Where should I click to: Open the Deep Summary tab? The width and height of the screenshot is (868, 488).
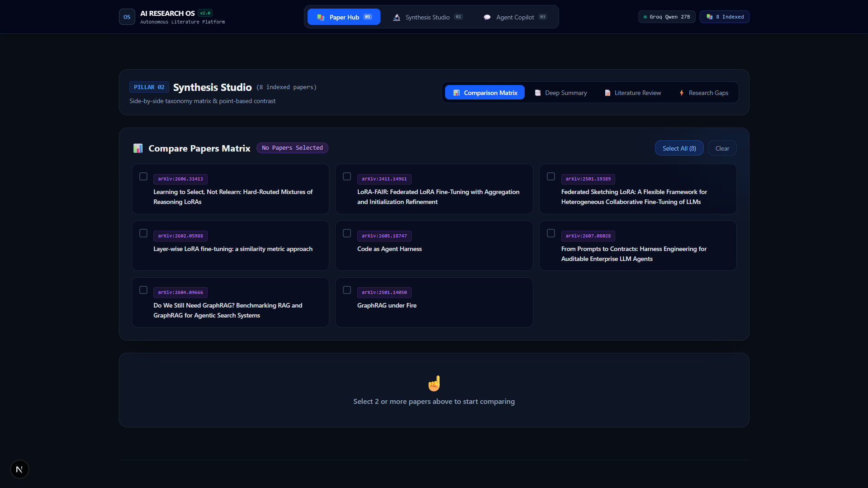(561, 92)
